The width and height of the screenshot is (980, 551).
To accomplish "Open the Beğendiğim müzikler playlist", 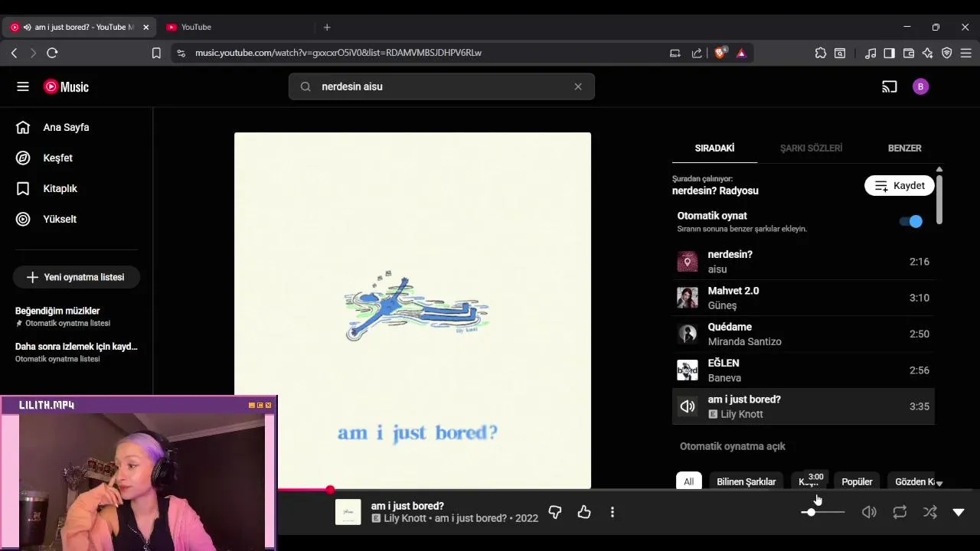I will 77,316.
